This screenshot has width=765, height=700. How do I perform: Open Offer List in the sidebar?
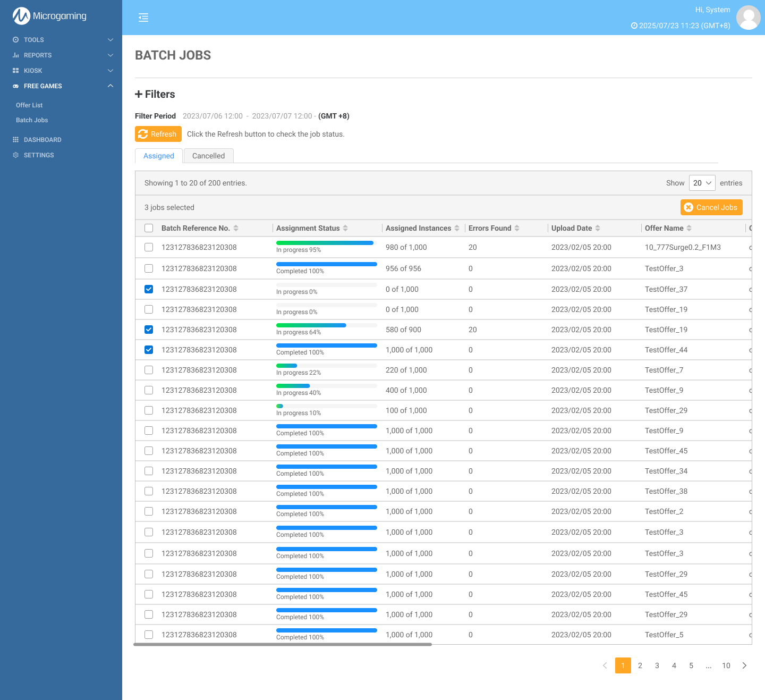pyautogui.click(x=29, y=105)
